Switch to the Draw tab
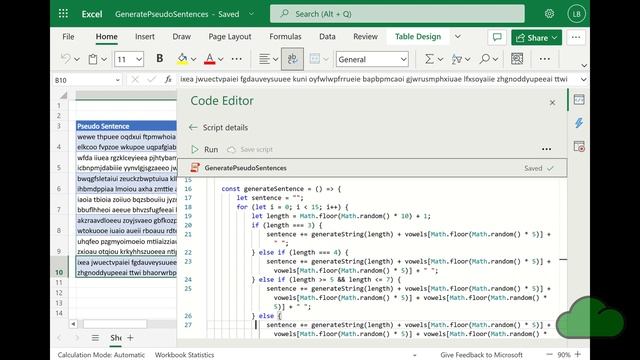This screenshot has height=360, width=640. point(181,37)
